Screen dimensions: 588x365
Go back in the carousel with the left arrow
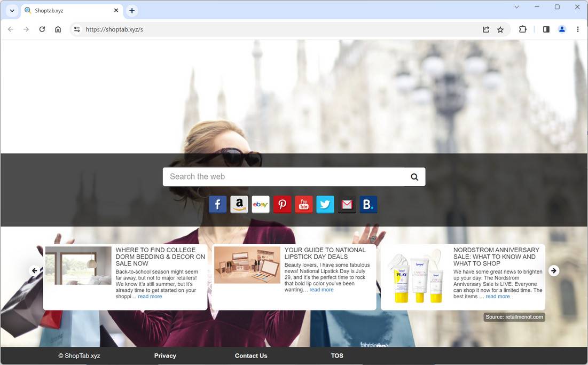pos(34,270)
